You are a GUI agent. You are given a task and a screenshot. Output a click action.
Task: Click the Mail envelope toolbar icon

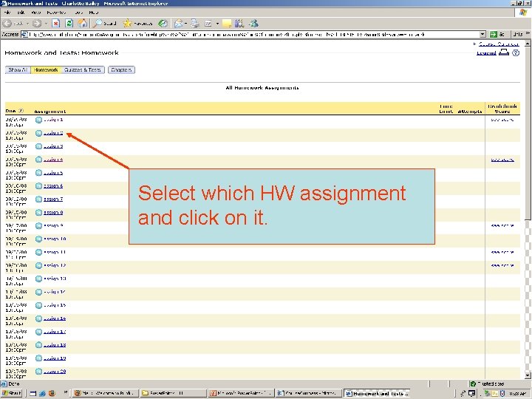179,24
